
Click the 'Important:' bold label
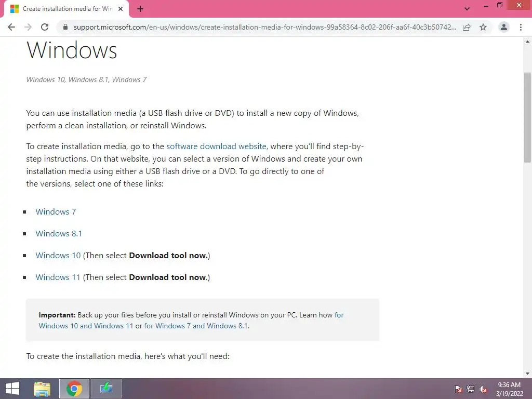click(x=57, y=315)
